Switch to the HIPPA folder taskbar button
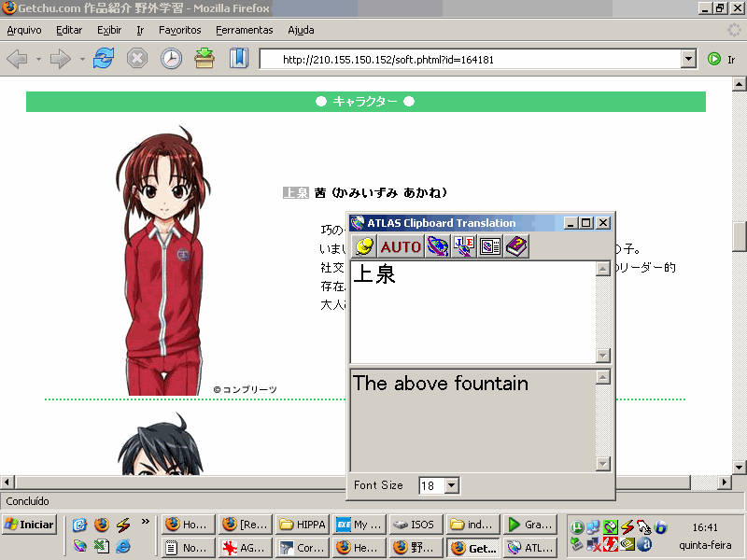Viewport: 747px width, 560px height. tap(303, 525)
